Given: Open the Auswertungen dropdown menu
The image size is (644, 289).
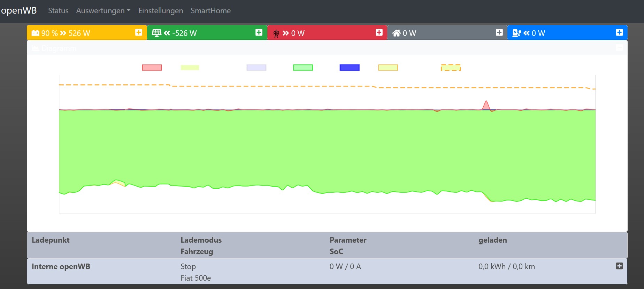Looking at the screenshot, I should click(103, 11).
